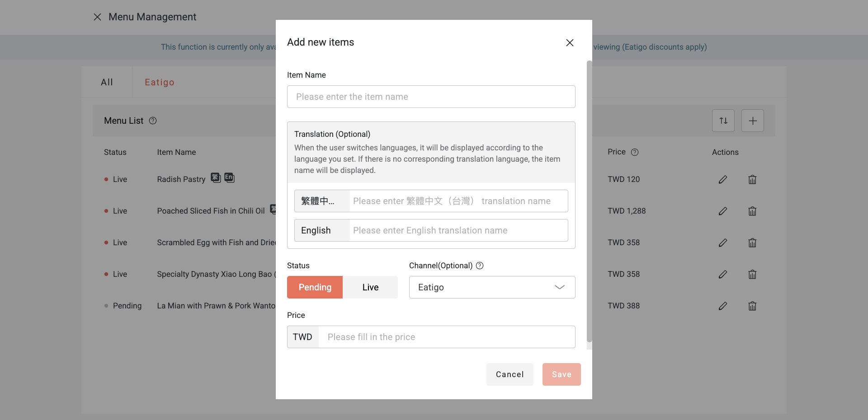Cancel adding the new item
868x420 pixels.
[x=509, y=374]
